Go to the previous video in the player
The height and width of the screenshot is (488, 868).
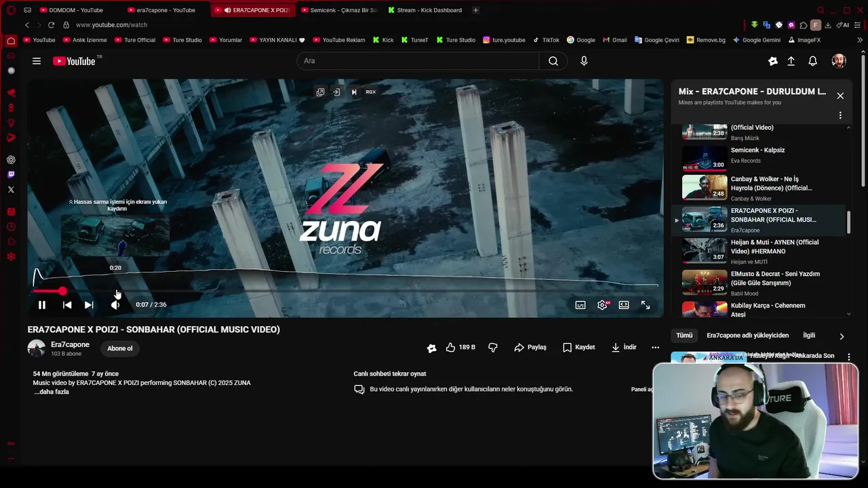click(x=67, y=305)
